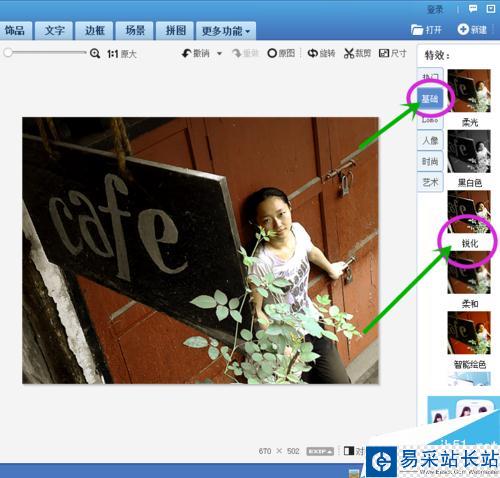
Task: Select the 场景 scenes tab
Action: (x=134, y=31)
